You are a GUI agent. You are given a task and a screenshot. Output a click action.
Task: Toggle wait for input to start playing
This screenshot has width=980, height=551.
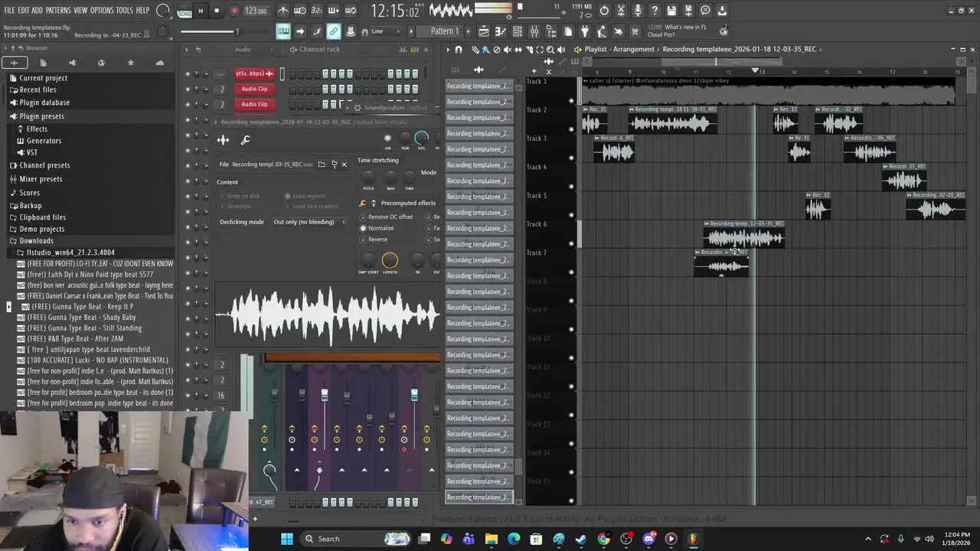[x=300, y=11]
